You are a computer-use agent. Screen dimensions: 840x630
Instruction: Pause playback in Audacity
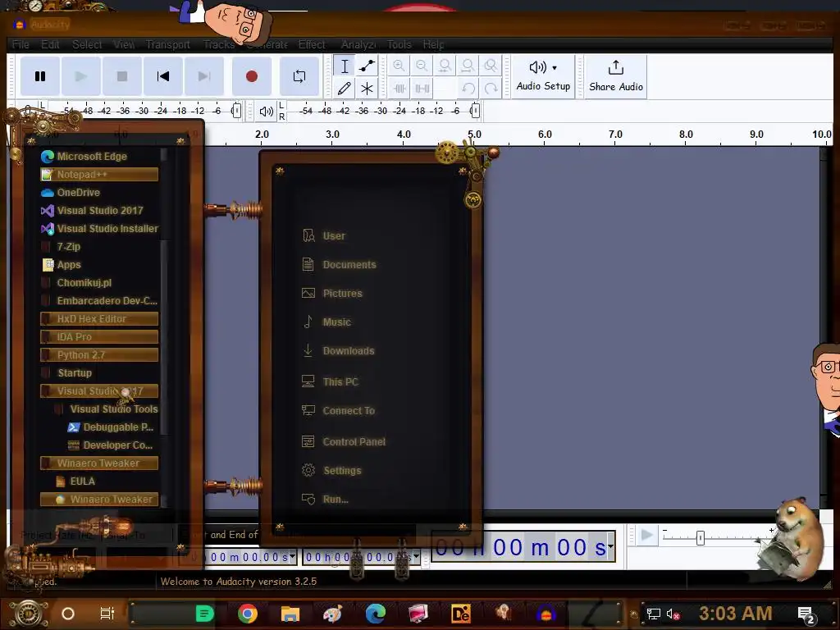(x=40, y=76)
